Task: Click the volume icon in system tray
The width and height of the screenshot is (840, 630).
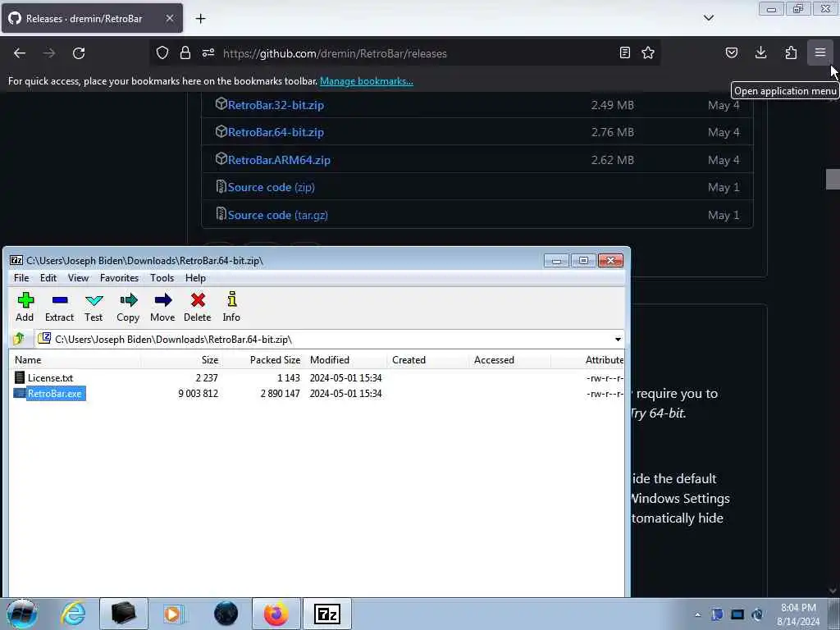Action: click(x=757, y=614)
